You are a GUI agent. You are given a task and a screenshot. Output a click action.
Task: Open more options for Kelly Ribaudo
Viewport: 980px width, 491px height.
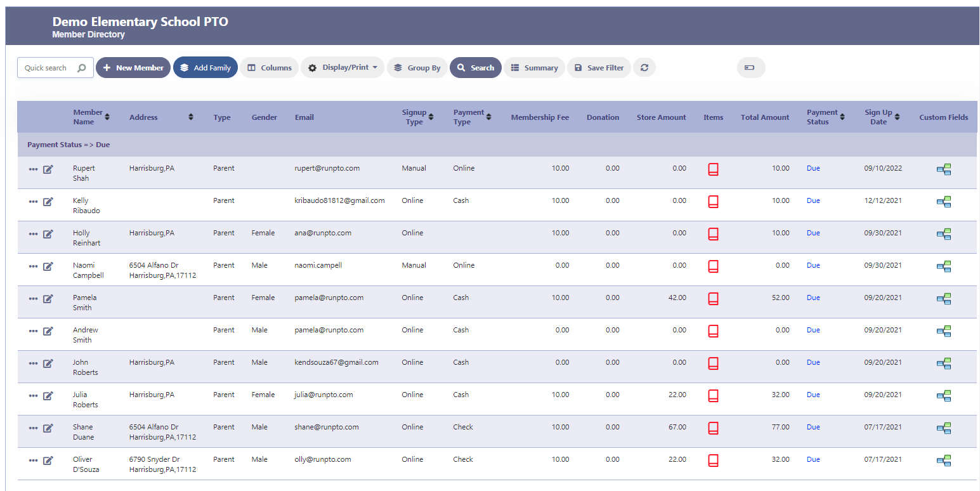click(x=33, y=202)
